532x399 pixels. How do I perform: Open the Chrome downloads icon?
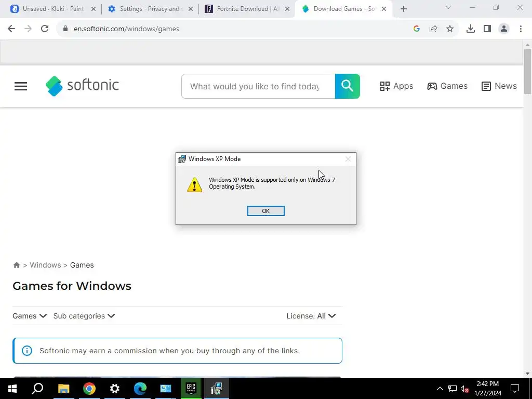point(471,29)
